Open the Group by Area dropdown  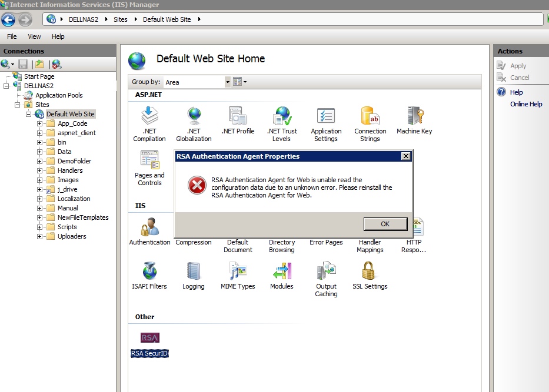(228, 82)
